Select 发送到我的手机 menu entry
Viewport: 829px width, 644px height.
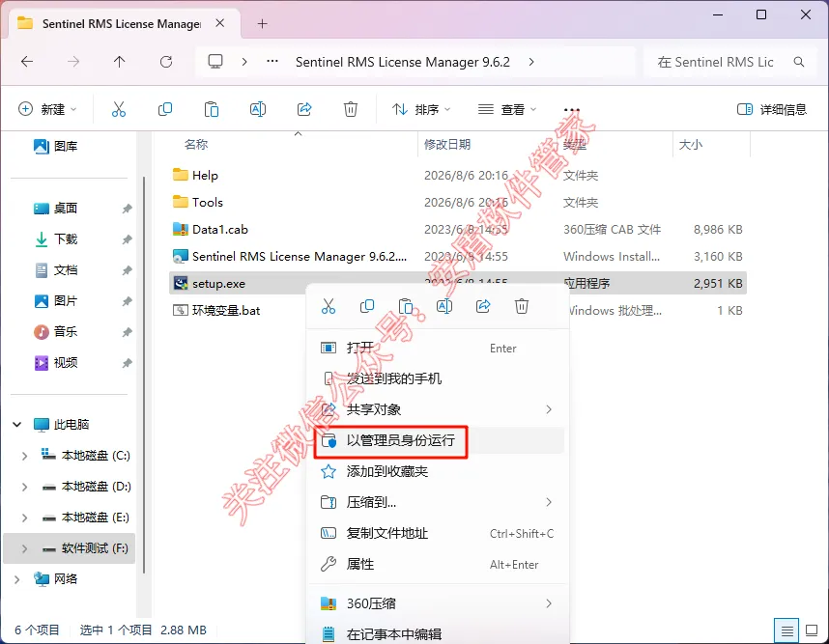pyautogui.click(x=439, y=378)
